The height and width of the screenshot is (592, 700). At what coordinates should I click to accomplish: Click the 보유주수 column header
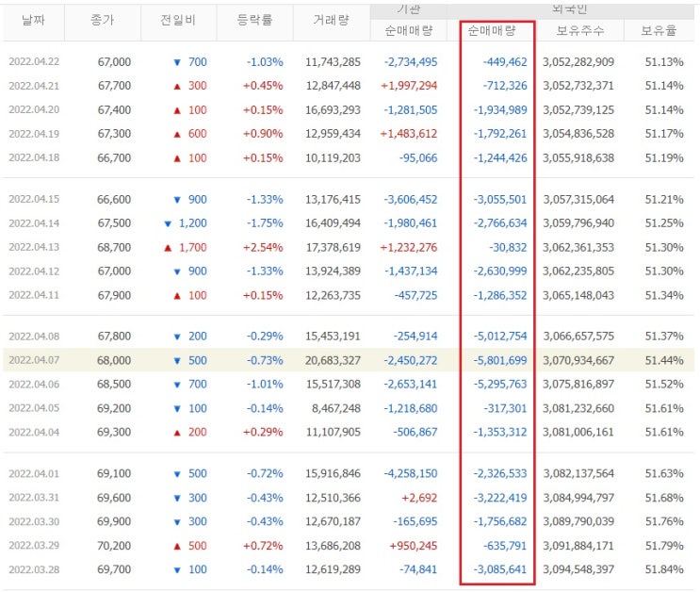[x=580, y=31]
